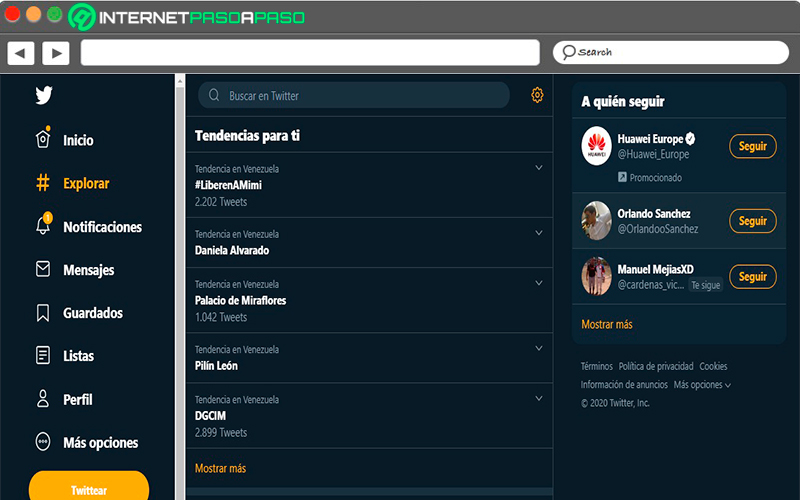Open the Perfil person icon
Image resolution: width=800 pixels, height=500 pixels.
point(43,398)
